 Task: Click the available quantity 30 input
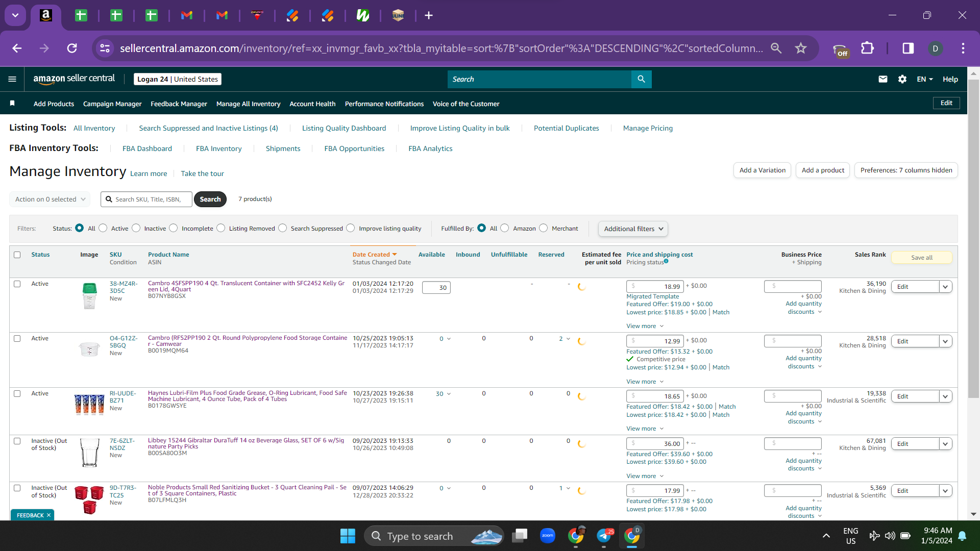point(436,288)
